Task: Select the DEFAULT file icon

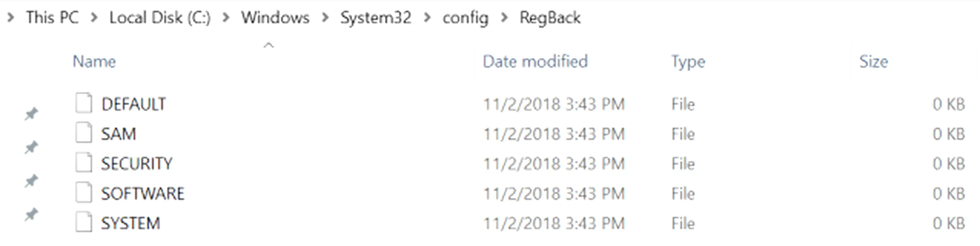Action: (x=83, y=103)
